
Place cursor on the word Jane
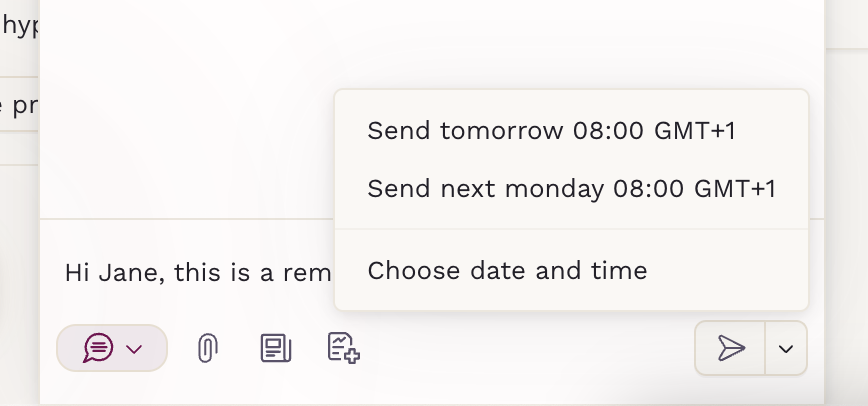pyautogui.click(x=132, y=273)
